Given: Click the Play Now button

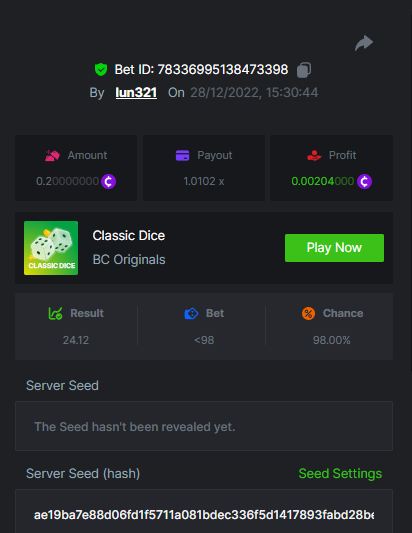Looking at the screenshot, I should 334,248.
